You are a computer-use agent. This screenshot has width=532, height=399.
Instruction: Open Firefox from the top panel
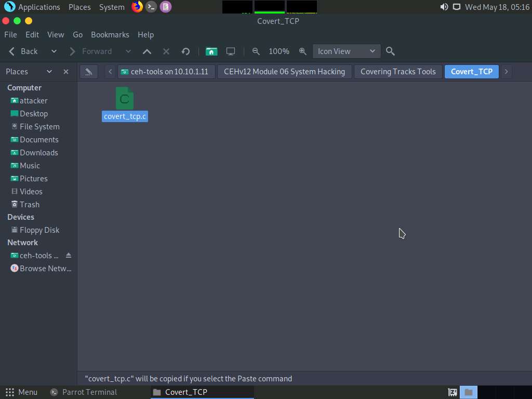coord(137,7)
